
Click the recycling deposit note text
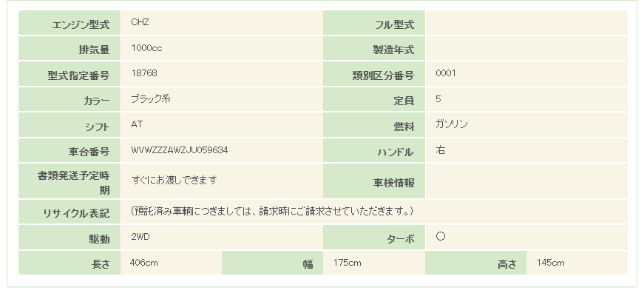pos(271,212)
